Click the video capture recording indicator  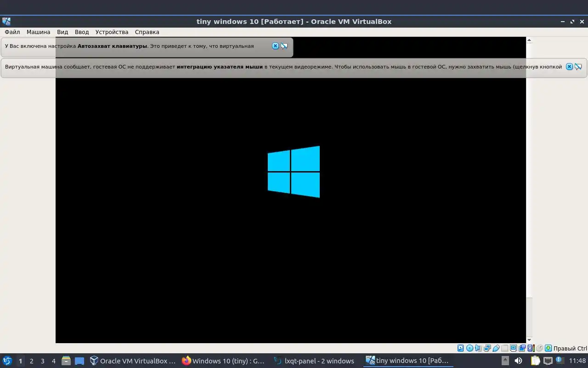pos(522,348)
